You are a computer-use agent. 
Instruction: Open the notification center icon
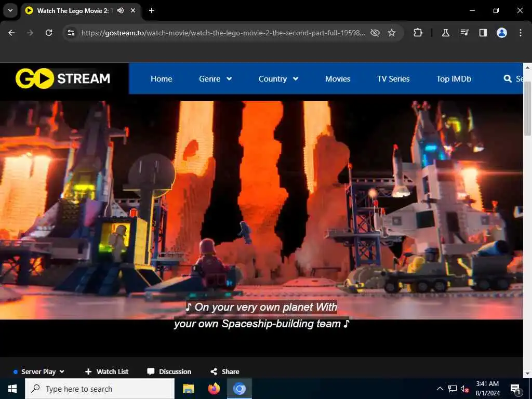coord(515,389)
